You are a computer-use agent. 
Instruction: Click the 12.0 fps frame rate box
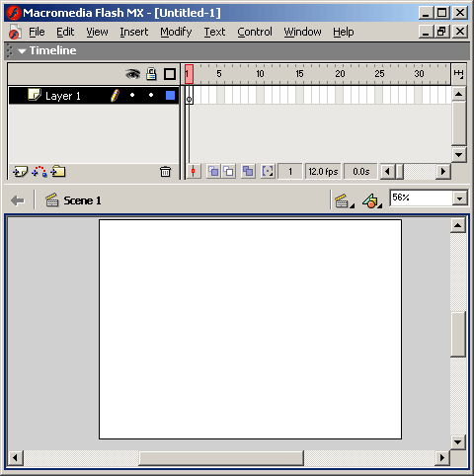(x=323, y=172)
